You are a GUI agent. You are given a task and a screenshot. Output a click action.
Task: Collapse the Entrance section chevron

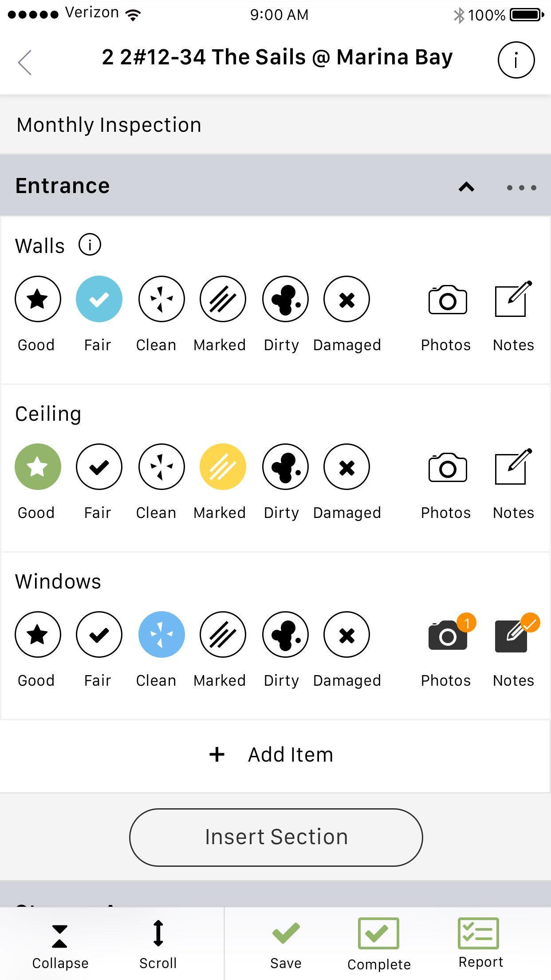[466, 187]
